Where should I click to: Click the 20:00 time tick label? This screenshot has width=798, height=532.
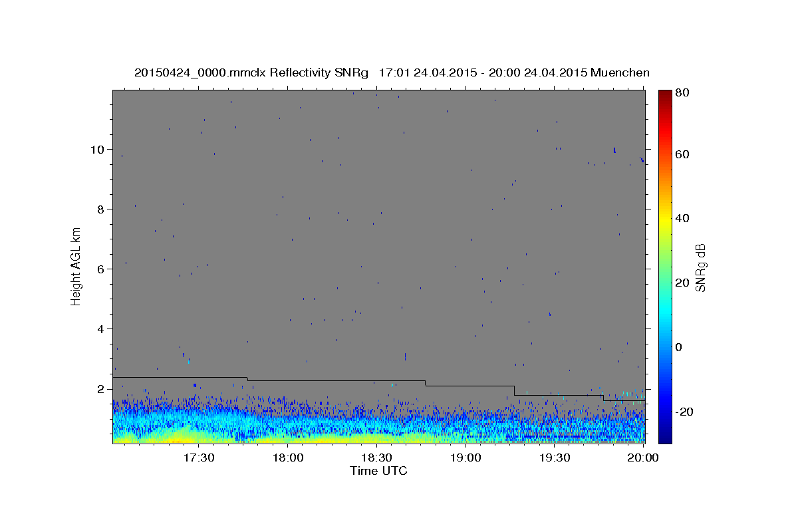(642, 458)
